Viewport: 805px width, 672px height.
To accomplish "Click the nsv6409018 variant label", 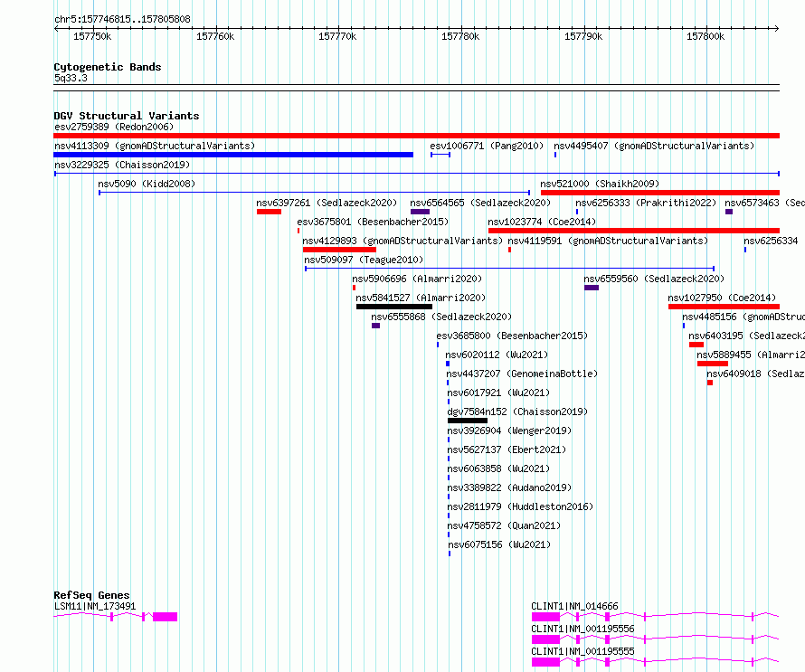I will pos(756,374).
